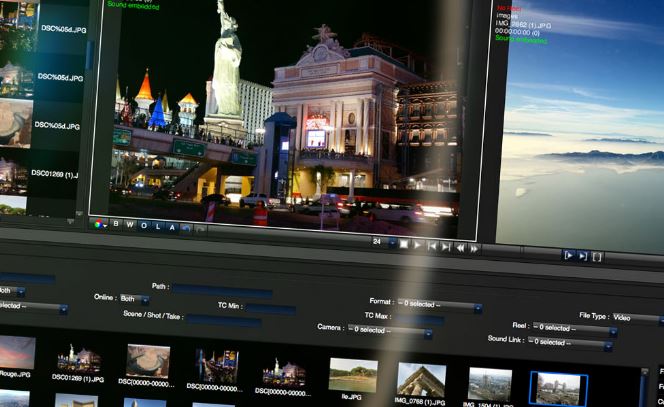Select the Ile.JPG beach thumbnail
Screen dimensions: 664x407
pos(353,375)
